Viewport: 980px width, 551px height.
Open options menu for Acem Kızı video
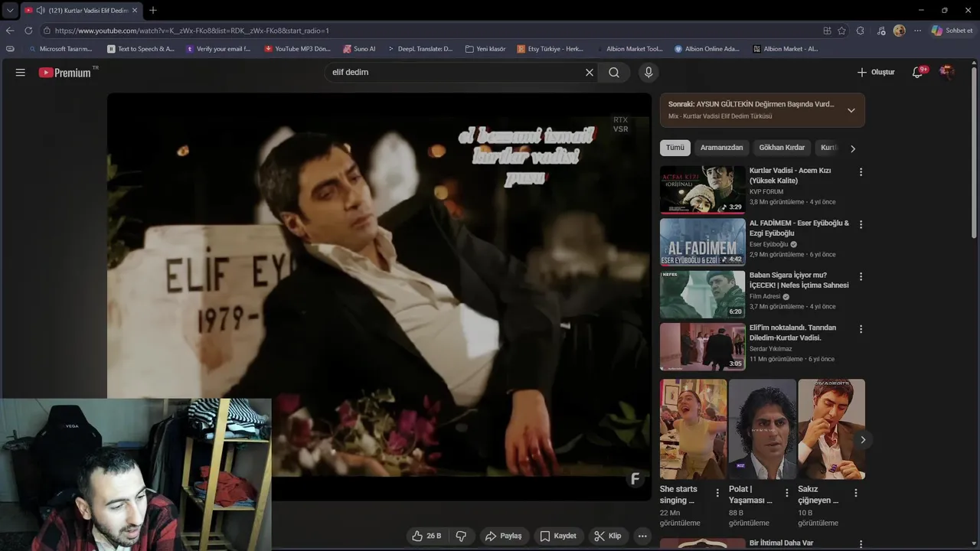[861, 172]
